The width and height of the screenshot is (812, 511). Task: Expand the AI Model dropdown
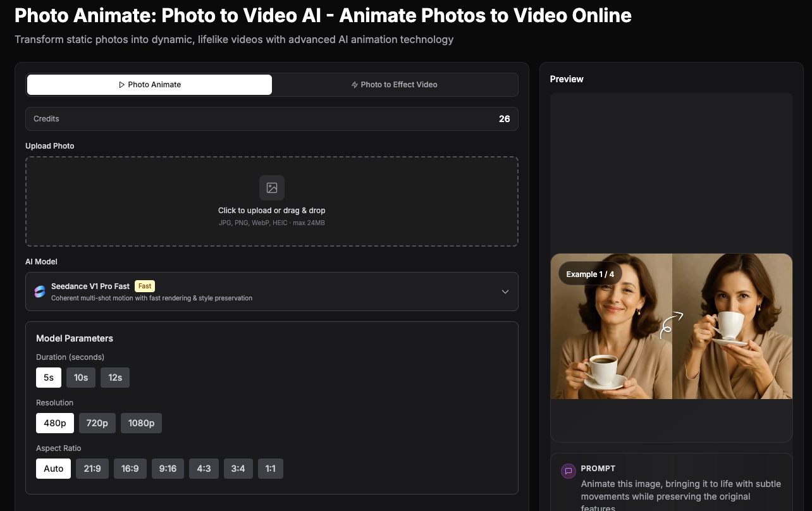tap(505, 292)
